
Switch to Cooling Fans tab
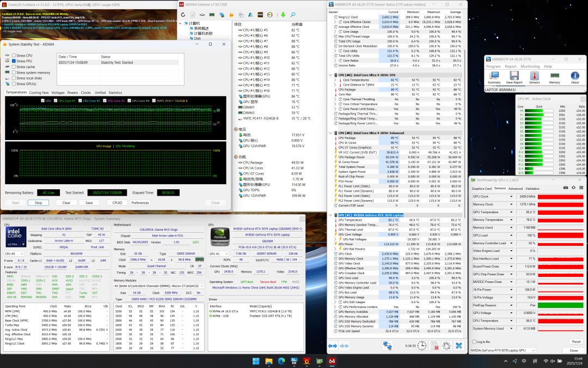click(39, 92)
